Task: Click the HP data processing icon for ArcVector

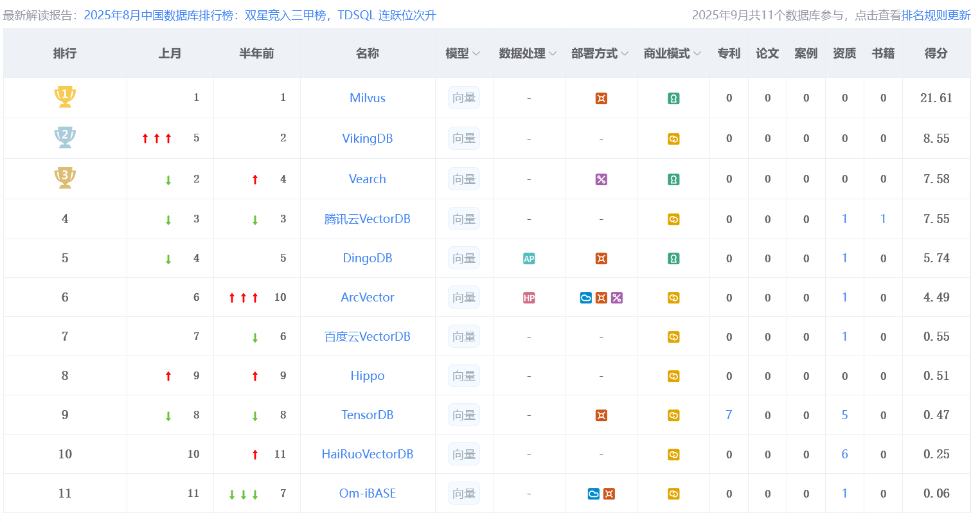Action: [x=529, y=298]
